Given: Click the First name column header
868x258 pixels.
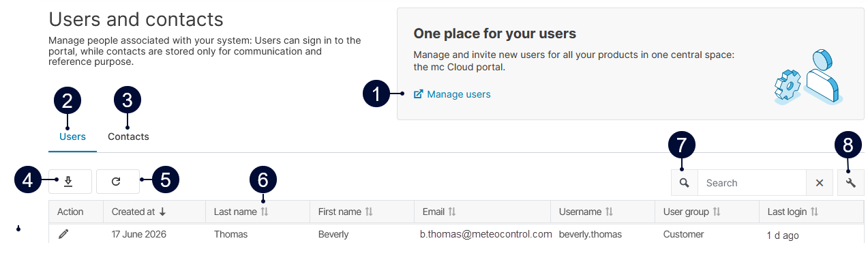Looking at the screenshot, I should pyautogui.click(x=362, y=212).
